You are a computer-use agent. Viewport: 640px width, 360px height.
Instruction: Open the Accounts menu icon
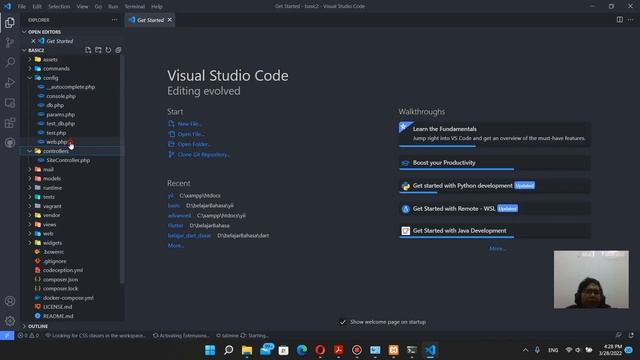point(10,301)
